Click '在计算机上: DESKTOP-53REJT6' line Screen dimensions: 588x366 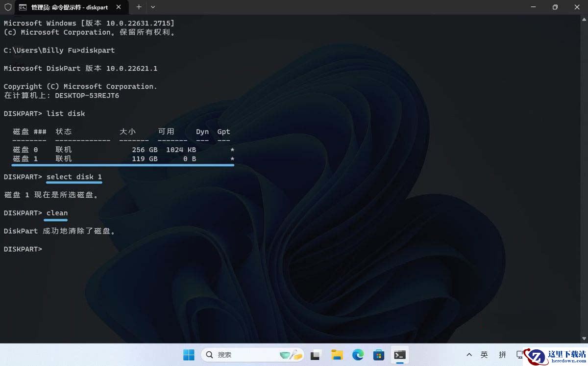[62, 96]
